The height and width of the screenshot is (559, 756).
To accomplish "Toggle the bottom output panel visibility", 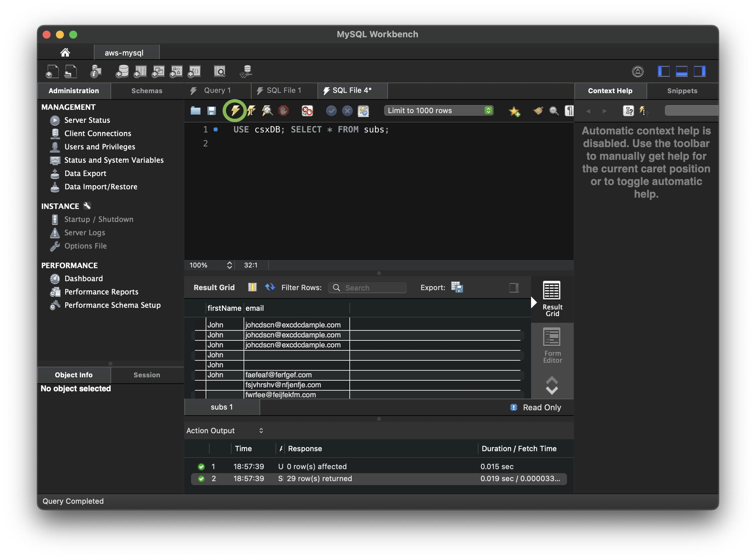I will tap(681, 72).
